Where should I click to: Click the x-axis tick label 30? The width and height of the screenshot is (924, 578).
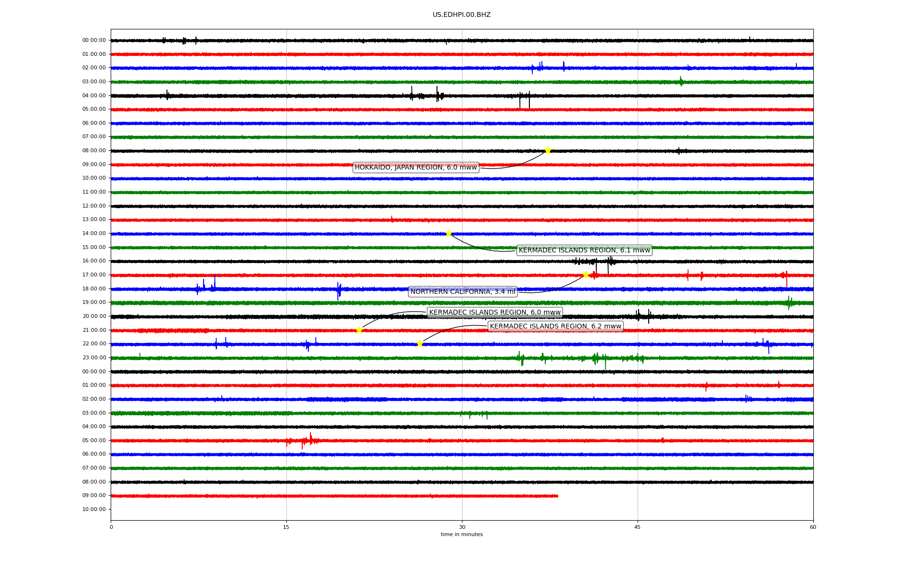coord(462,527)
